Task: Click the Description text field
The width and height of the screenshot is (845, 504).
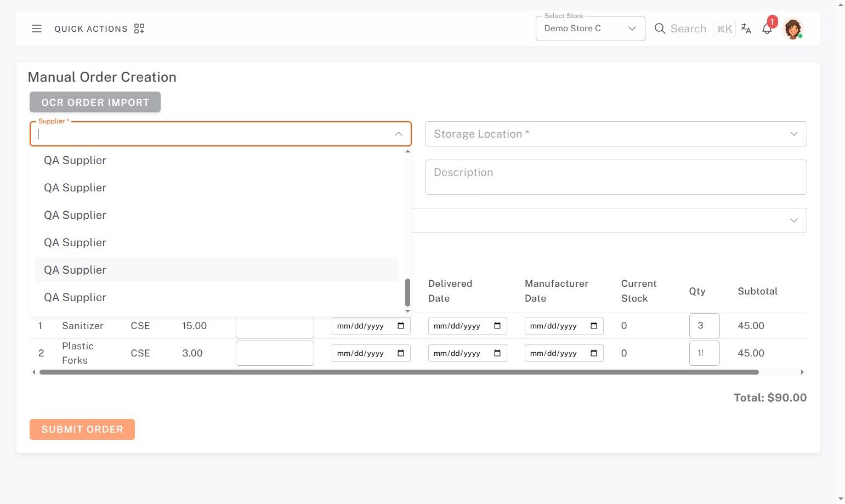Action: [615, 177]
